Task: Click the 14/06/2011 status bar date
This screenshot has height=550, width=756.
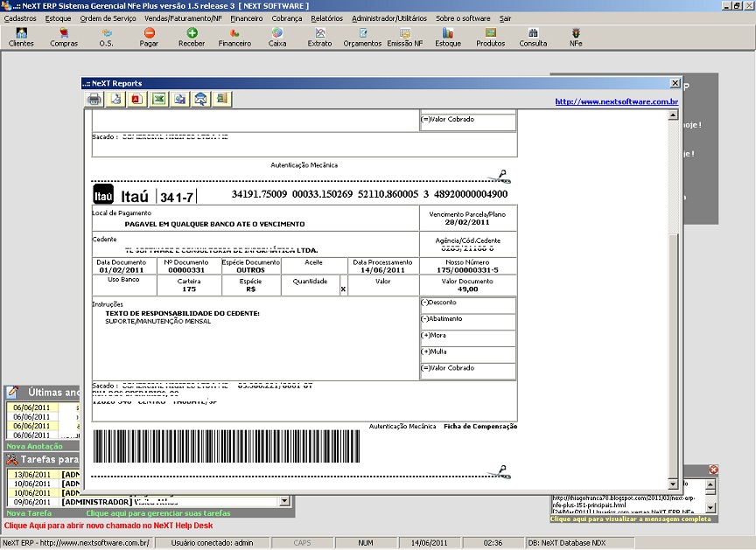Action: coord(429,543)
